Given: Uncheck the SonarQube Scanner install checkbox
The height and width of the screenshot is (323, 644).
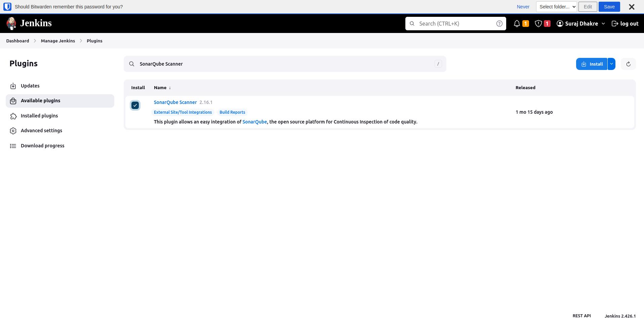Looking at the screenshot, I should (x=135, y=105).
